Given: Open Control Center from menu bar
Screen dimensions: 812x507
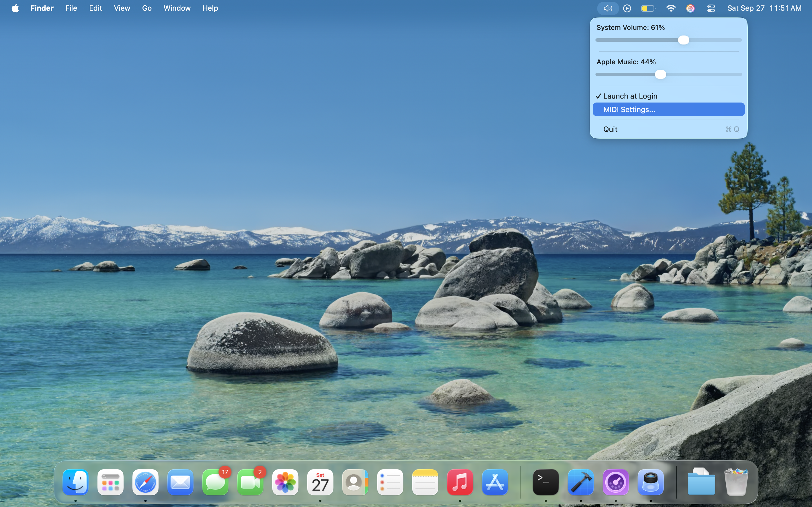Looking at the screenshot, I should point(711,8).
